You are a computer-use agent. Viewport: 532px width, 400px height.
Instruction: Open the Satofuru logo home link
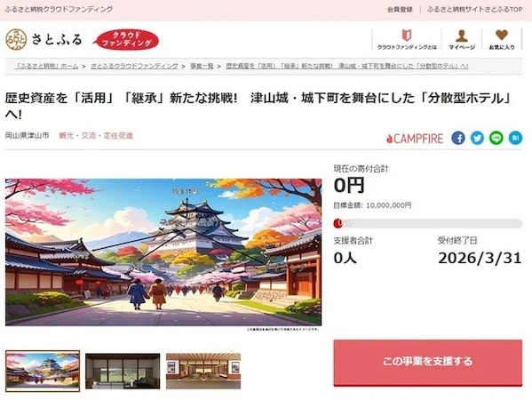point(44,39)
